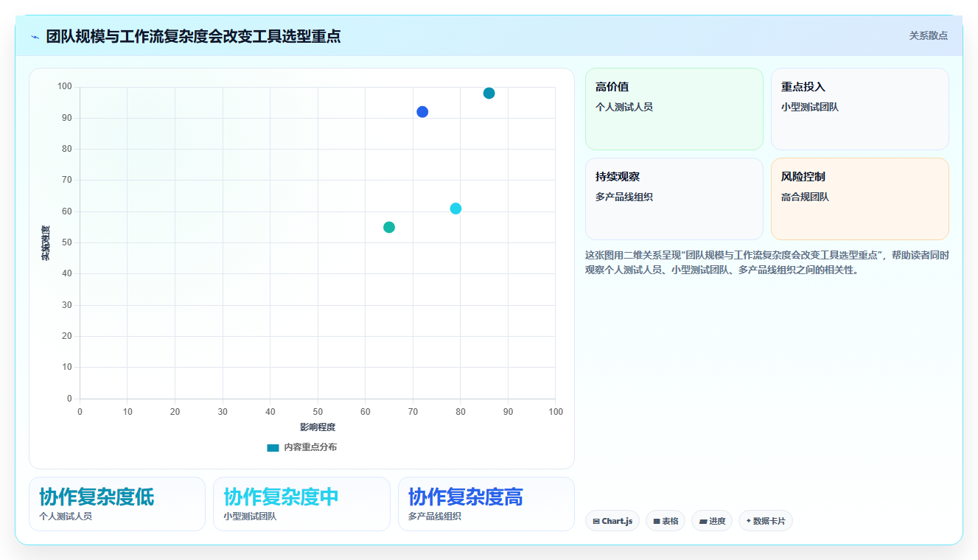Click the lightning icon beside the title
The width and height of the screenshot is (978, 560).
(x=35, y=37)
